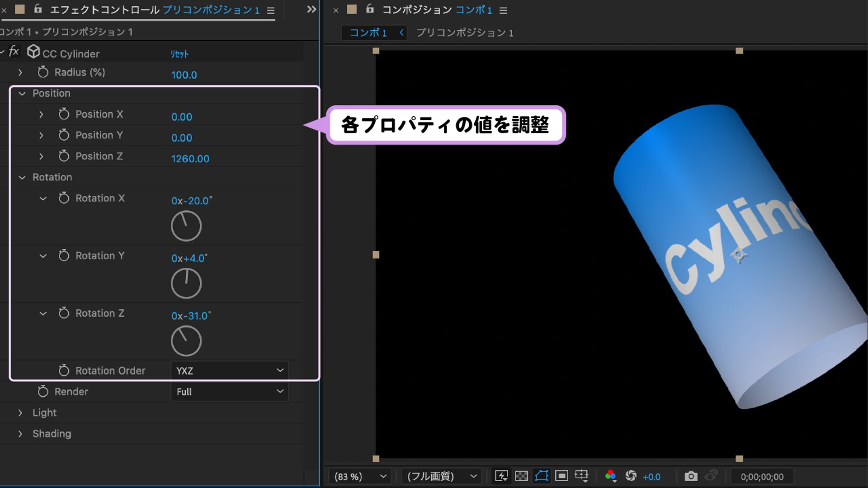Click the Position Z value 1260.00
Screen dimensions: 868x488
(190, 159)
